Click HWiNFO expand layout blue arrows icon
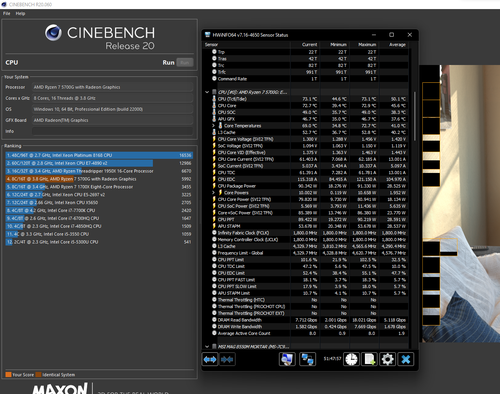500x394 pixels. [x=210, y=359]
